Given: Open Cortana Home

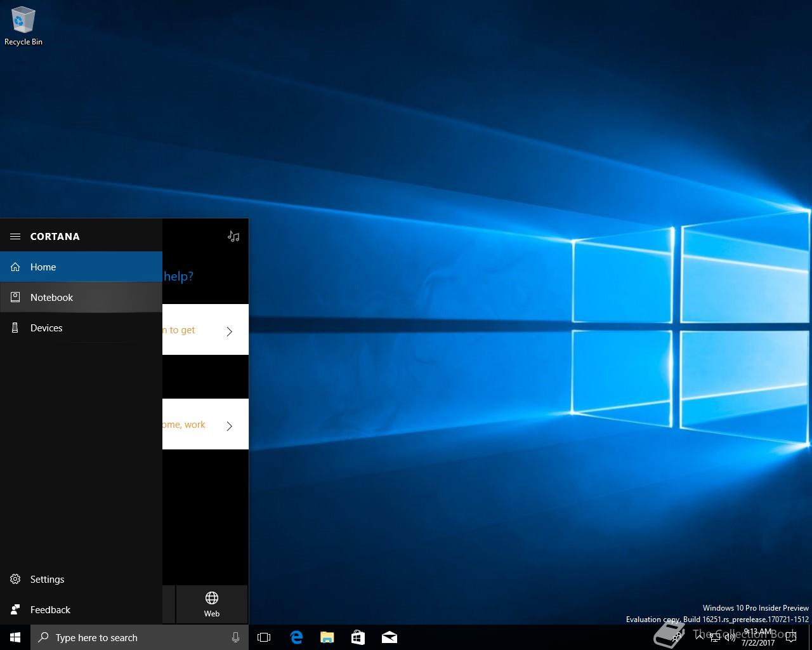Looking at the screenshot, I should tap(81, 267).
